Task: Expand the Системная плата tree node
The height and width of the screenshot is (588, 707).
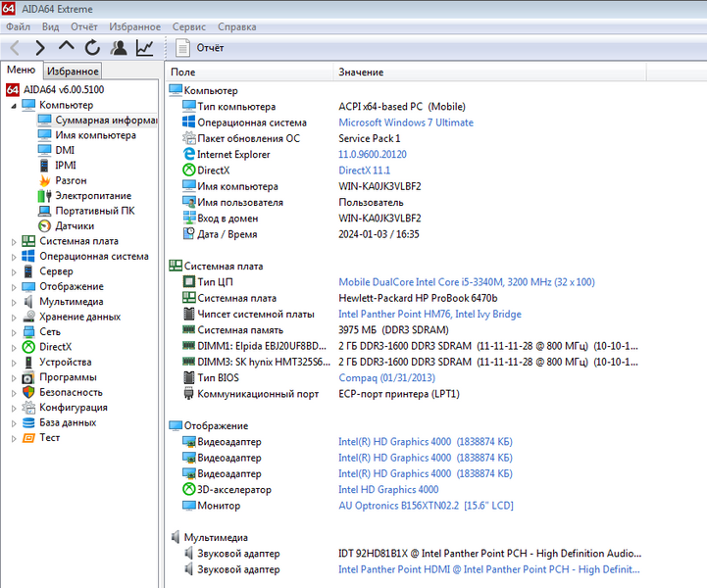Action: [14, 242]
